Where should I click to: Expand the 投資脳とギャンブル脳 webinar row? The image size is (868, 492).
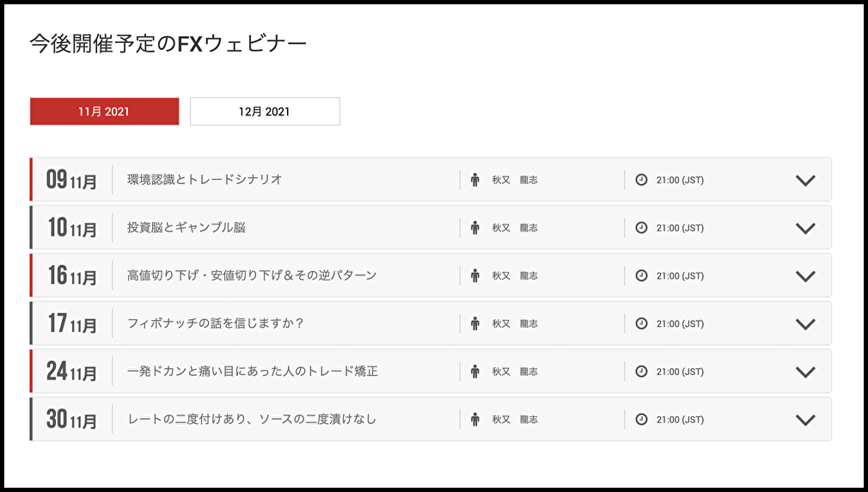805,229
